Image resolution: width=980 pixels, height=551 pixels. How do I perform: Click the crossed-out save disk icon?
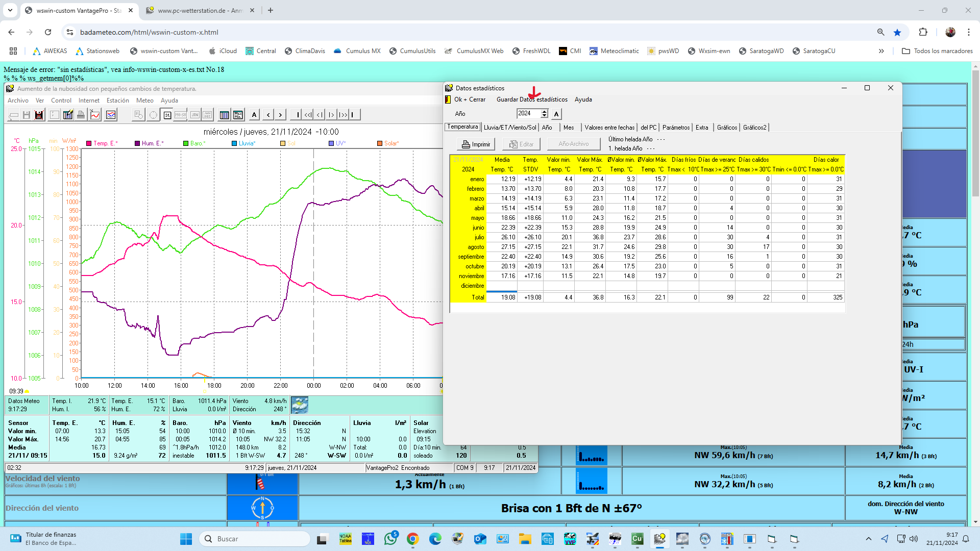pos(39,115)
